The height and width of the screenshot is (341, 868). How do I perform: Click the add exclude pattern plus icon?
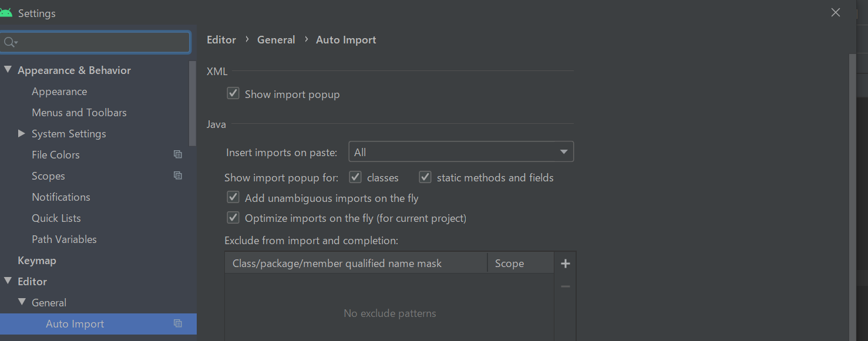coord(566,264)
